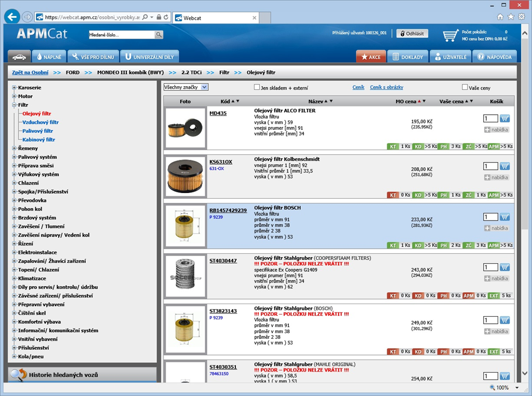
Task: Open the Kolbenschmidt filter product photo
Action: (x=185, y=176)
